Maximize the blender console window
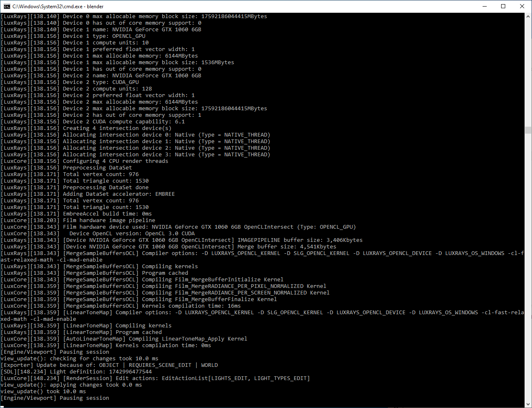 click(503, 6)
